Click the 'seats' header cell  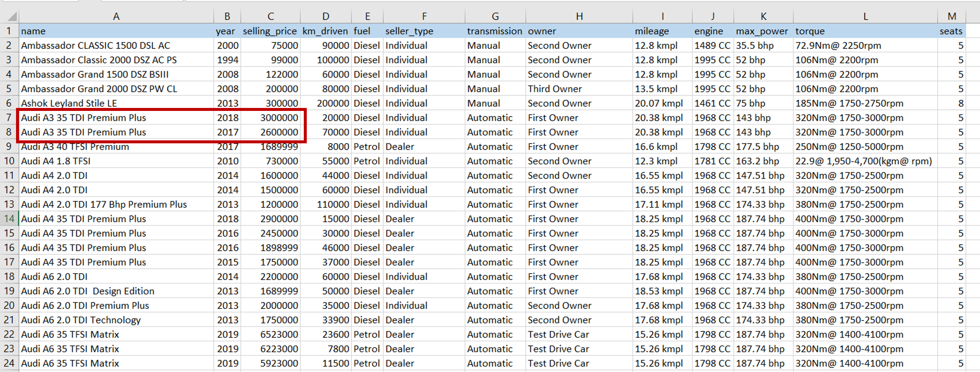click(x=952, y=31)
